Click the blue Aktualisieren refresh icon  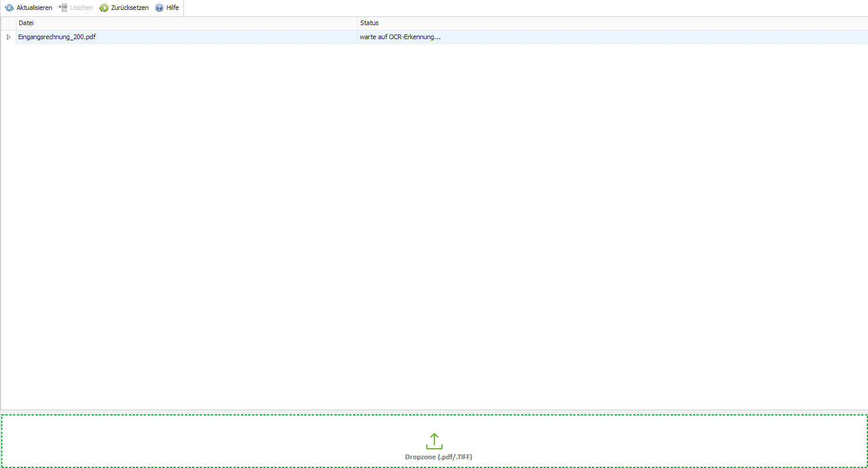[x=9, y=8]
